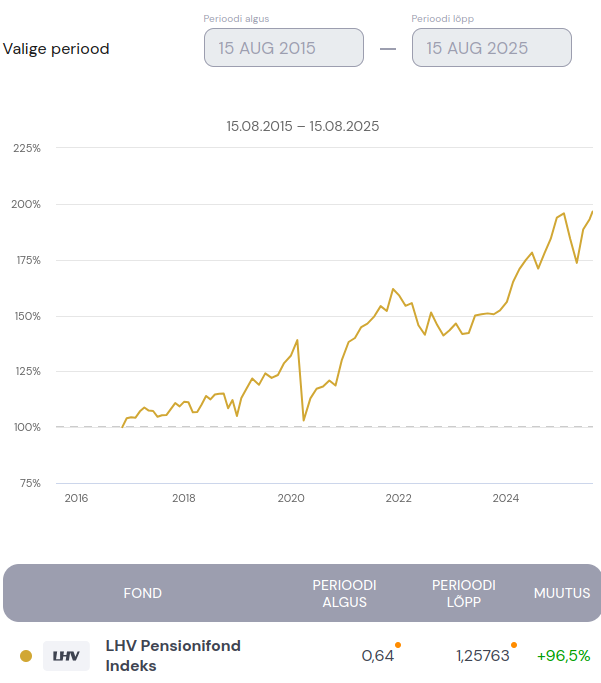601x683 pixels.
Task: Click the FOND column header
Action: tap(142, 593)
